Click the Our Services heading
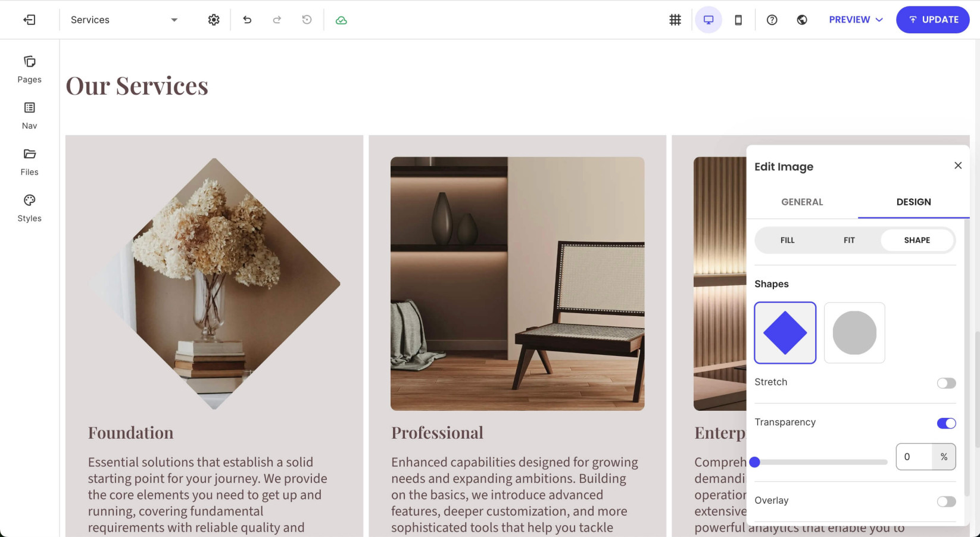The width and height of the screenshot is (980, 537). [137, 86]
